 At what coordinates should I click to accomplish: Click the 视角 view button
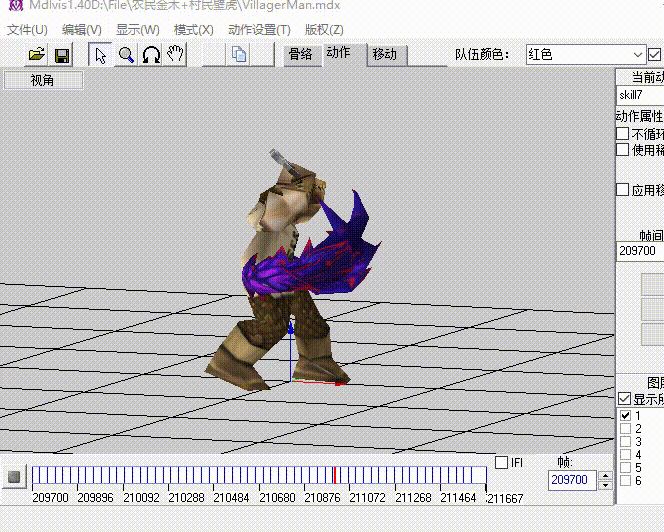(43, 80)
